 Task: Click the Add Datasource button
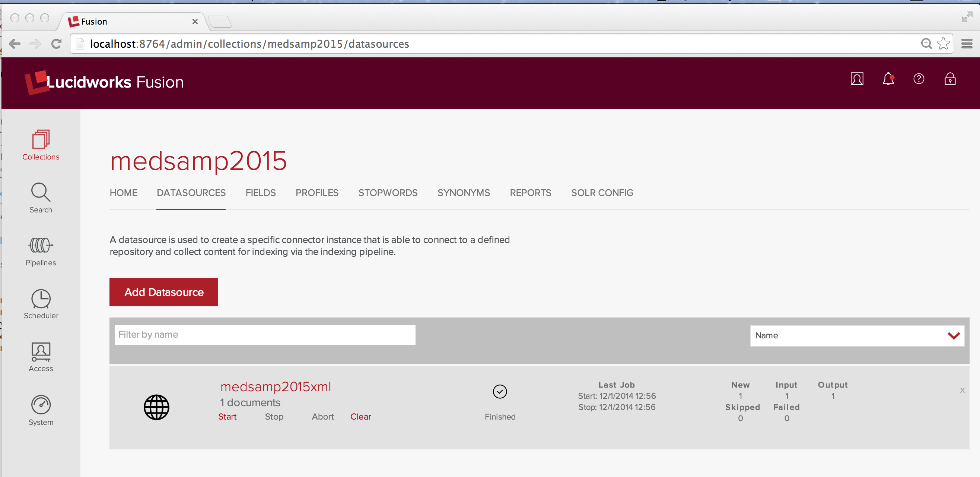pos(163,292)
